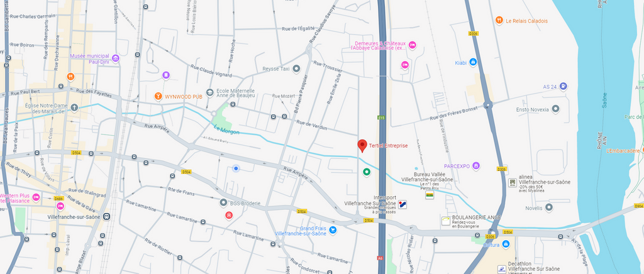
Task: Select the Novelis place marker
Action: click(x=549, y=208)
